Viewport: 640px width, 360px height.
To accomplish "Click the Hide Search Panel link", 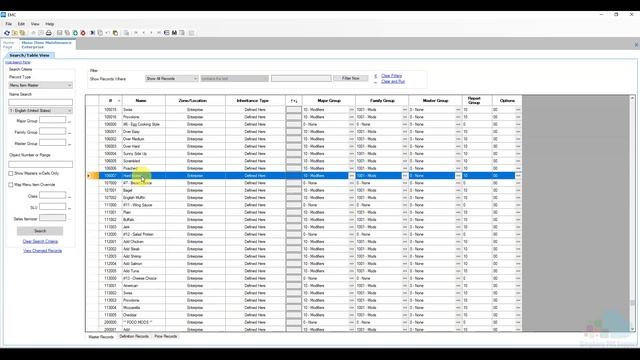I will pos(18,62).
